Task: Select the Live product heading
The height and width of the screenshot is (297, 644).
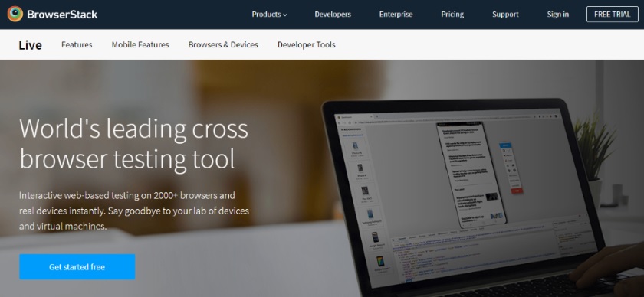Action: 30,44
